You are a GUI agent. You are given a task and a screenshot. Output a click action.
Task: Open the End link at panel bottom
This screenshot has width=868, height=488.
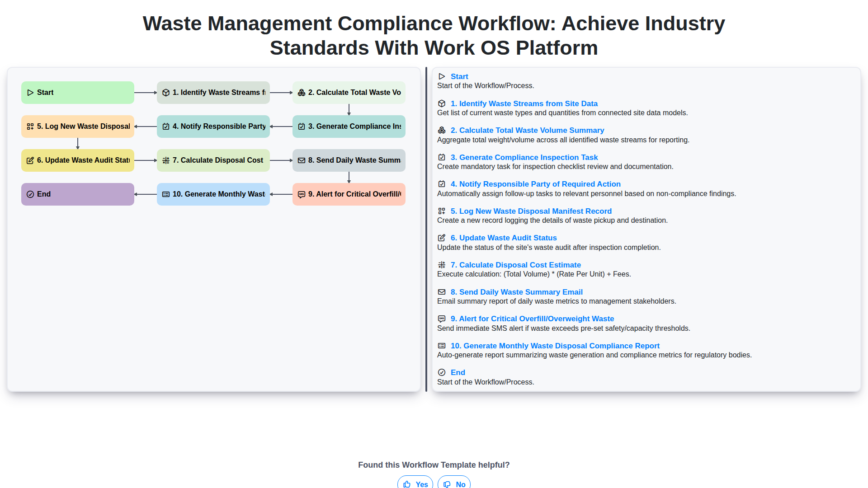458,372
